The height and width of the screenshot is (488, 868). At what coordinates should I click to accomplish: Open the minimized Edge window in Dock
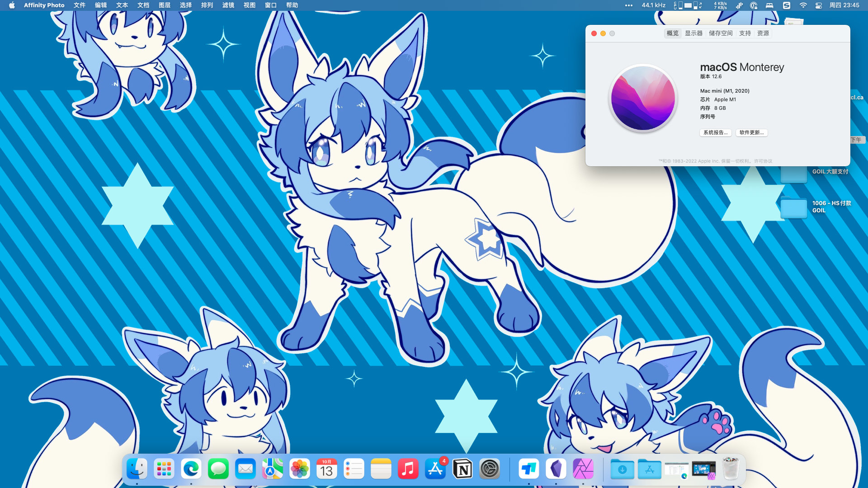(x=676, y=470)
